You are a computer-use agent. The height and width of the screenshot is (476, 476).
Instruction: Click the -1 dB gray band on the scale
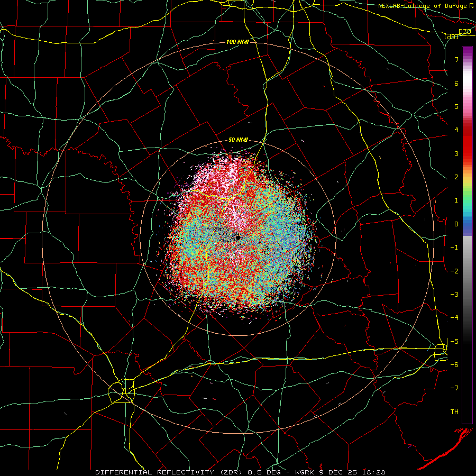(467, 248)
